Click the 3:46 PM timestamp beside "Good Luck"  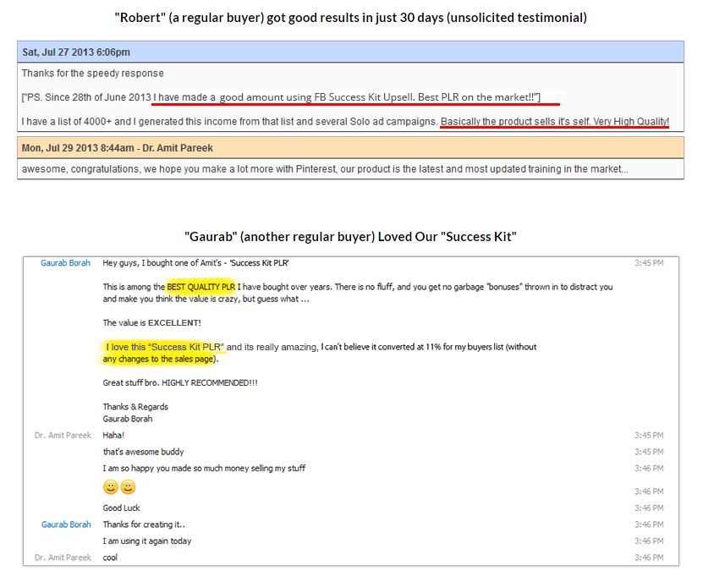(649, 508)
